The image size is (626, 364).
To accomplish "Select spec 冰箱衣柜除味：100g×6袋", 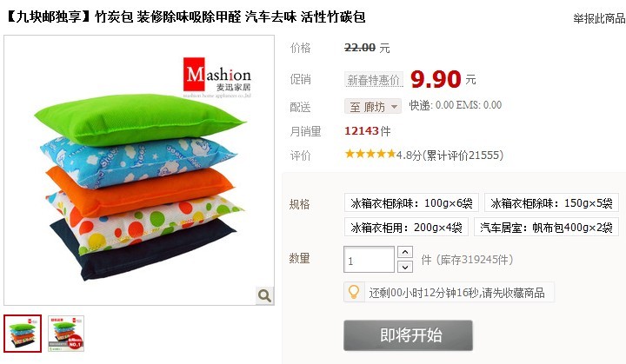I will [x=411, y=202].
